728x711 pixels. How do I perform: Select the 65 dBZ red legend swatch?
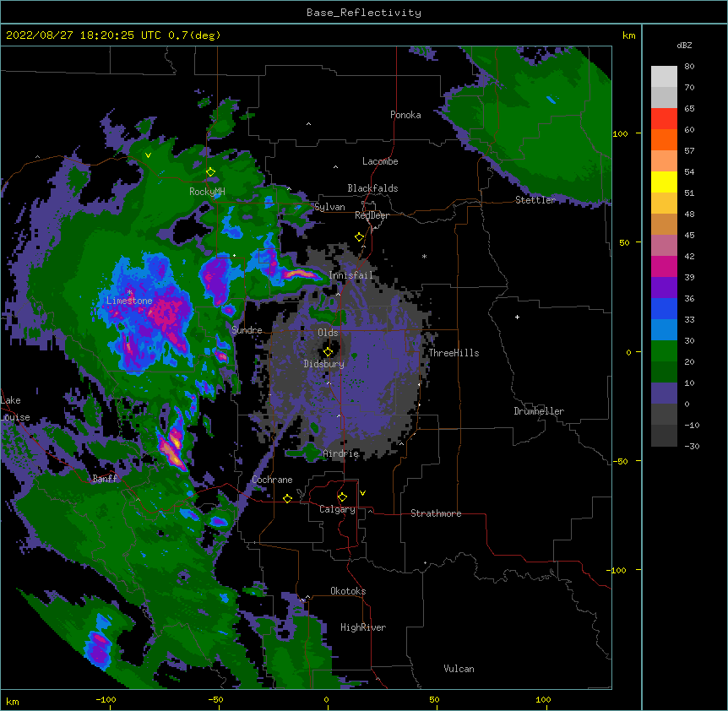pyautogui.click(x=664, y=119)
